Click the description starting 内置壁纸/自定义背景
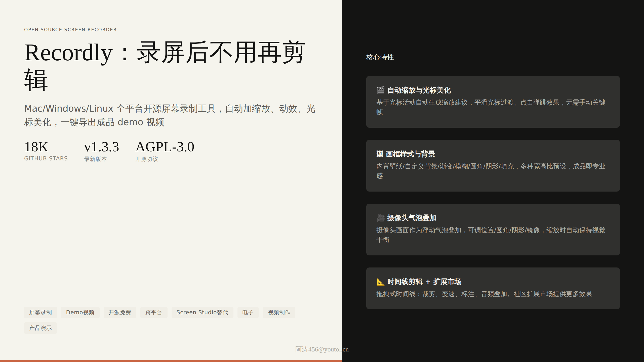644x362 pixels. tap(491, 171)
